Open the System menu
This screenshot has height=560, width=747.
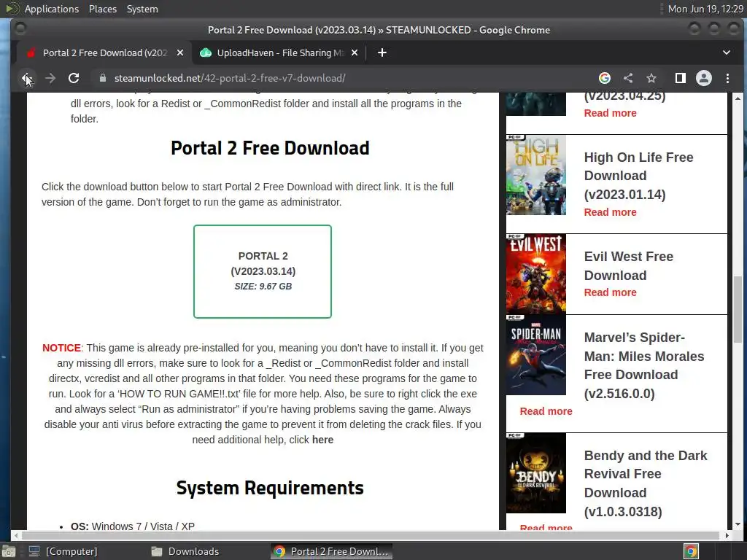[x=142, y=9]
